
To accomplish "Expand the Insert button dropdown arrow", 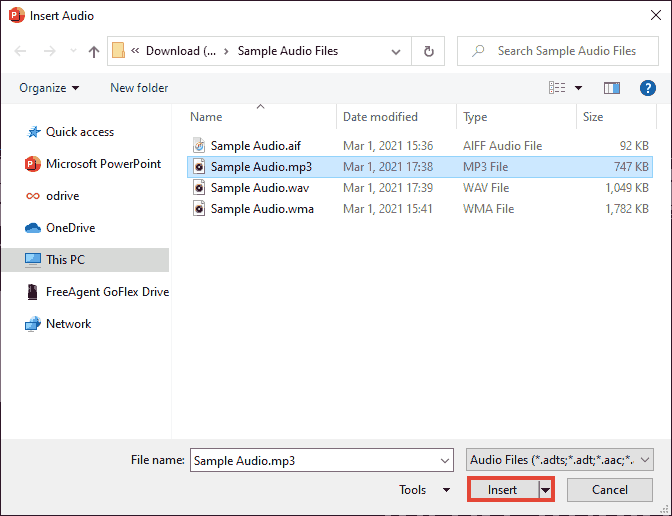I will tap(545, 490).
